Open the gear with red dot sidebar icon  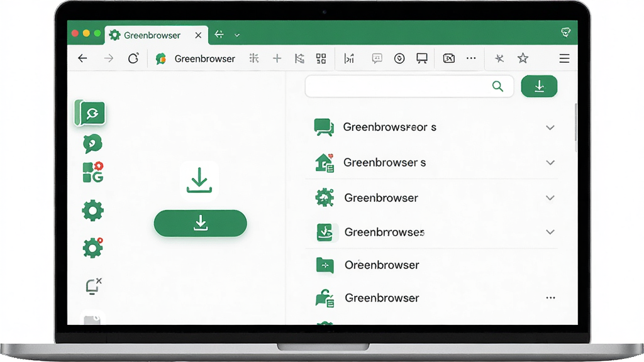(x=92, y=248)
